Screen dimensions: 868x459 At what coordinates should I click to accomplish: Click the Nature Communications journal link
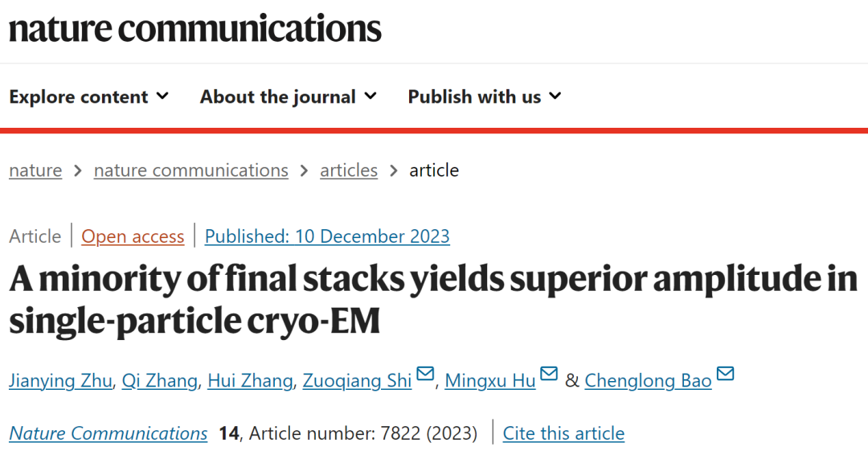click(x=108, y=433)
